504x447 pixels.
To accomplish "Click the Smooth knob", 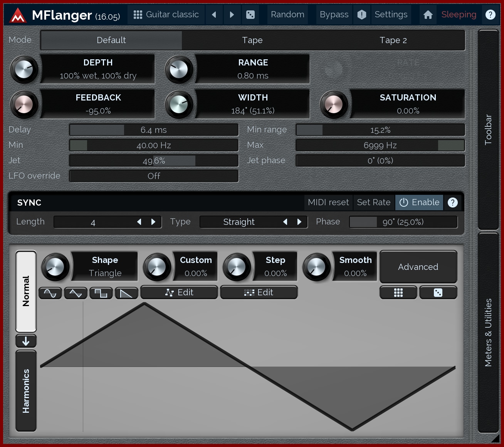I will [x=316, y=267].
